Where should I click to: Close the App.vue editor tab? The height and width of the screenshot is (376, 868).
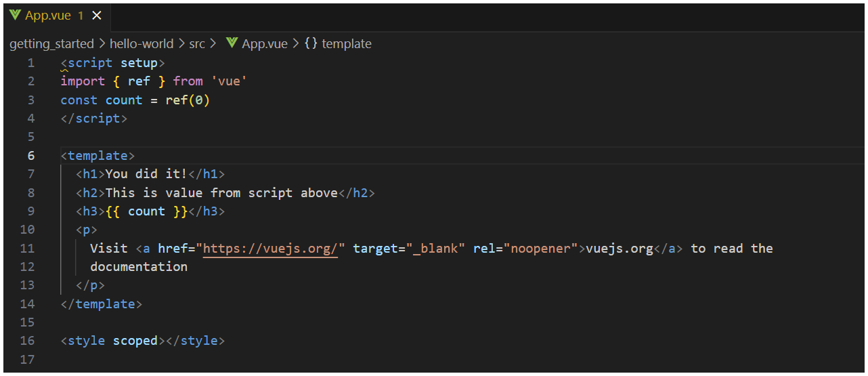tap(97, 16)
